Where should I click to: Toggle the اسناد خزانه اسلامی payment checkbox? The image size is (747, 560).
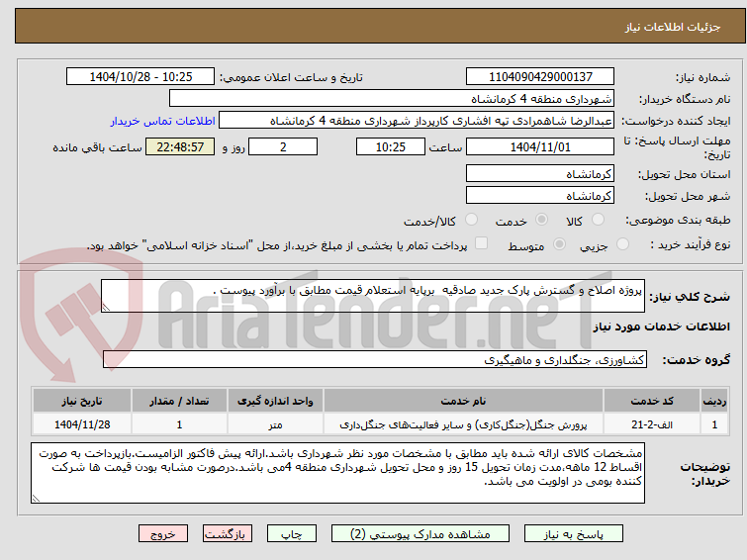[482, 243]
